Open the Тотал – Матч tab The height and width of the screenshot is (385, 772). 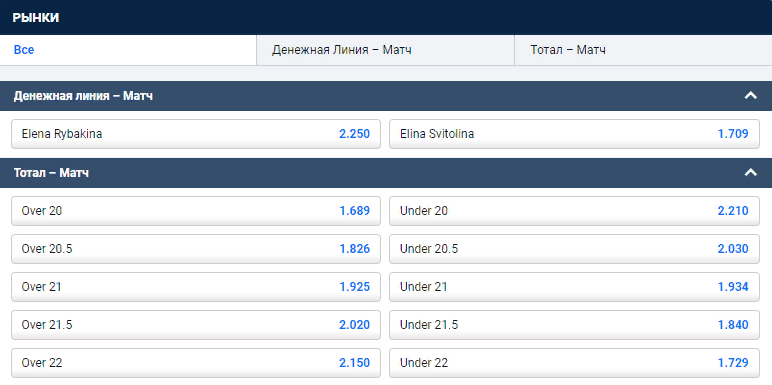[x=643, y=50]
